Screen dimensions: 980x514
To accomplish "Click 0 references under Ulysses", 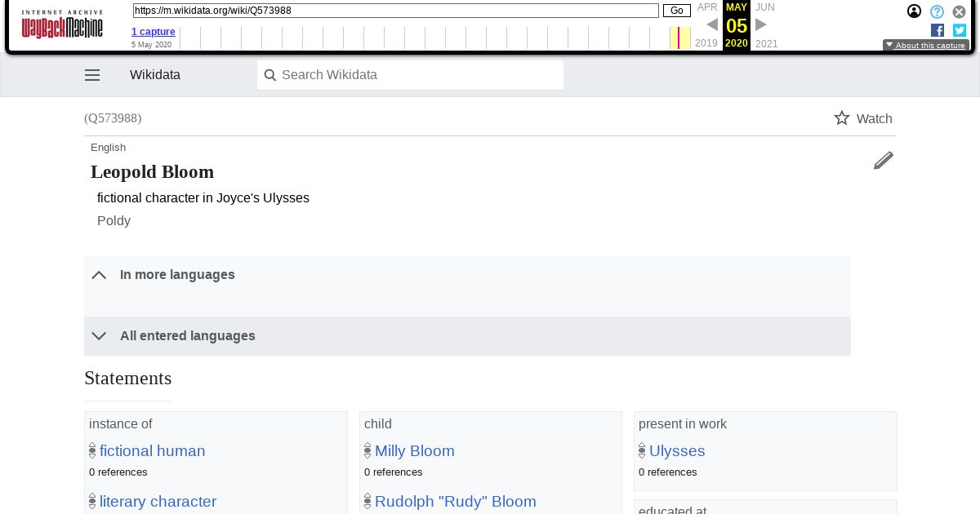I will point(668,472).
